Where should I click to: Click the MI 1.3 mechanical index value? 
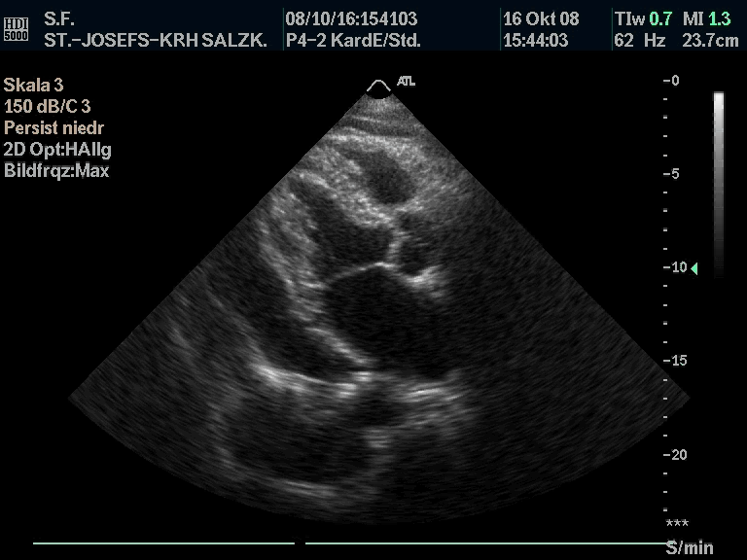coord(706,19)
